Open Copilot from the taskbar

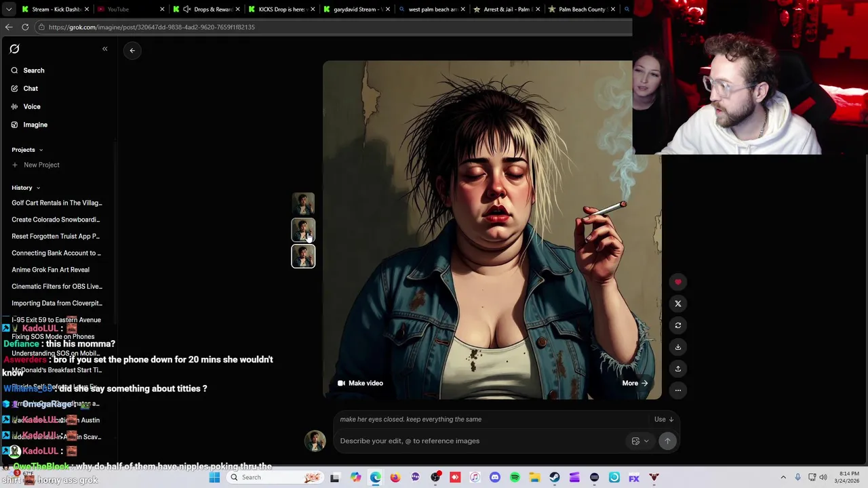point(356,478)
